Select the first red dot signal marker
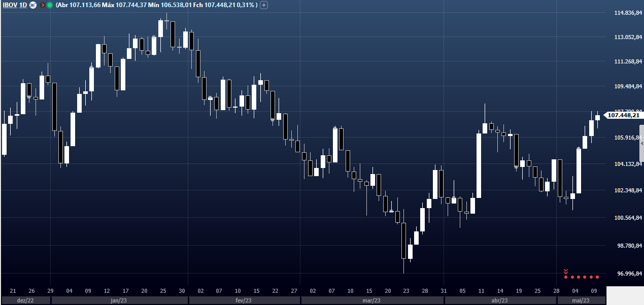This screenshot has height=305, width=644. pyautogui.click(x=566, y=277)
